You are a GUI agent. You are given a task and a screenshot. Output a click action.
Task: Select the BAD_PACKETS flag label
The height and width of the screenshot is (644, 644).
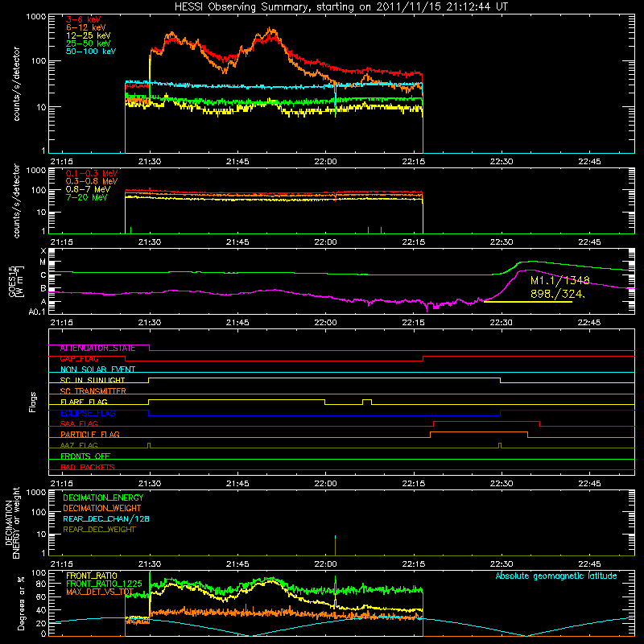[88, 467]
